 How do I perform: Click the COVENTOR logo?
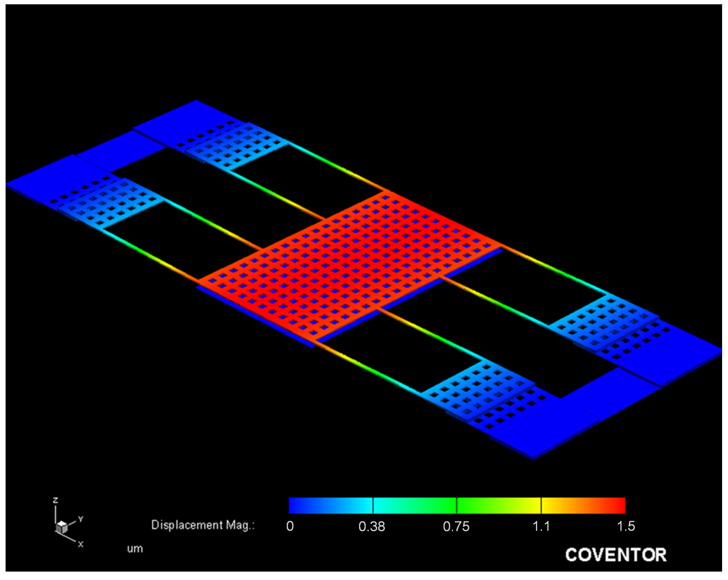pos(616,555)
